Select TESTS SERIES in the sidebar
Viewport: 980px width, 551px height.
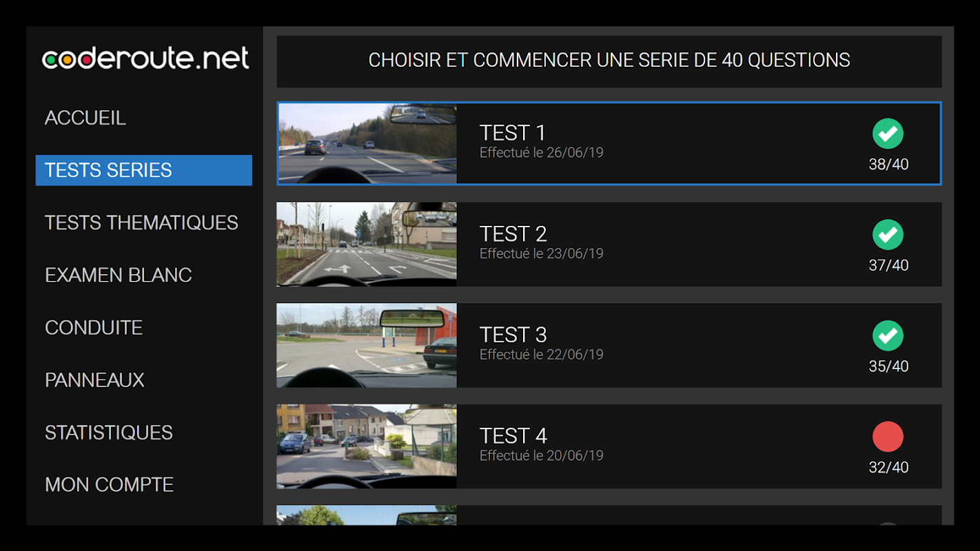(144, 170)
